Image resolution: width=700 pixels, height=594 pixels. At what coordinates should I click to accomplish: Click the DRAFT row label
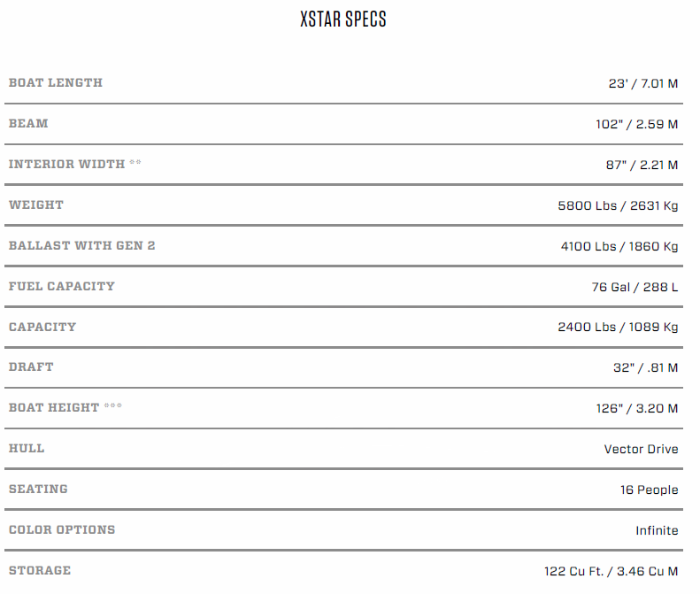(31, 366)
